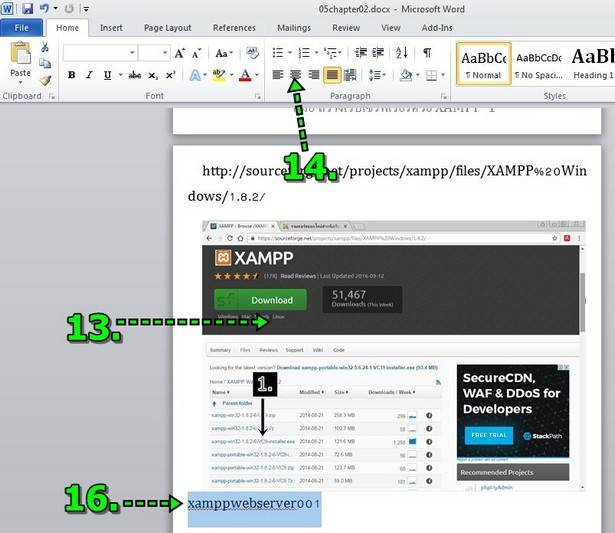The height and width of the screenshot is (533, 615).
Task: Open the File tab
Action: pyautogui.click(x=21, y=28)
